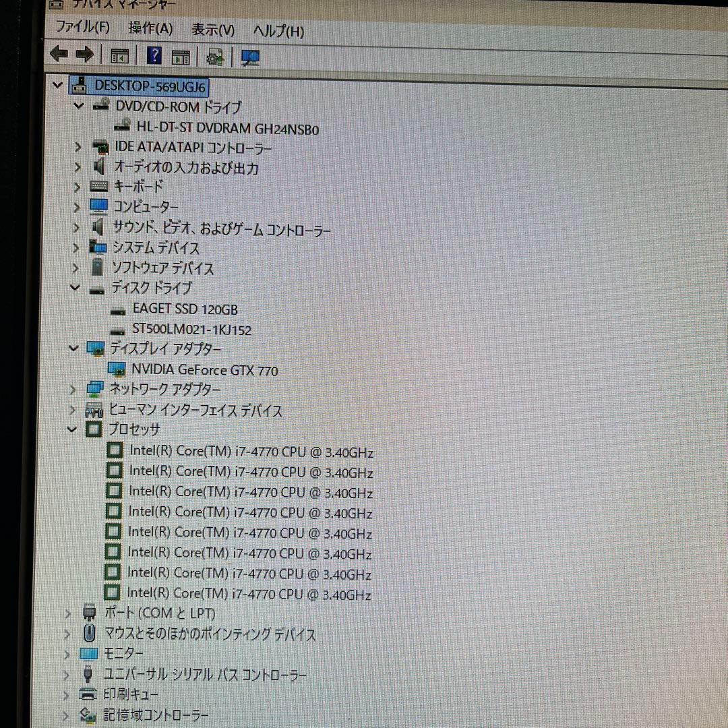Viewport: 728px width, 728px height.
Task: Click the update driver gear icon
Action: pos(216,56)
